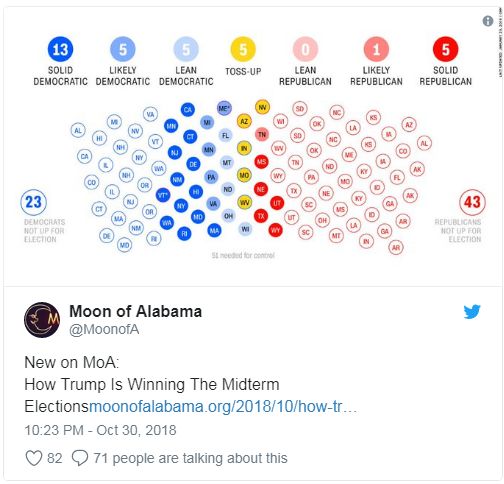504x484 pixels.
Task: Click the 43 Republicans not up circle
Action: (472, 202)
